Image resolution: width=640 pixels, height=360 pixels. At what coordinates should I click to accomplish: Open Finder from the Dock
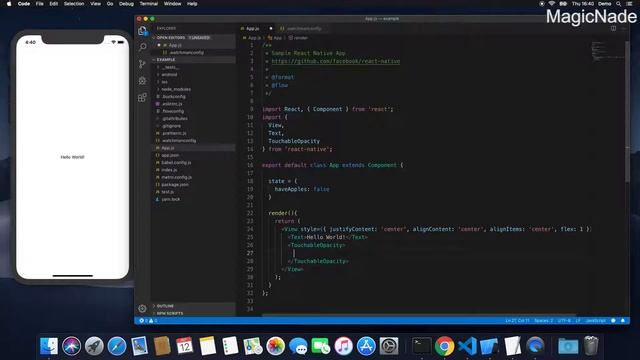(x=49, y=346)
